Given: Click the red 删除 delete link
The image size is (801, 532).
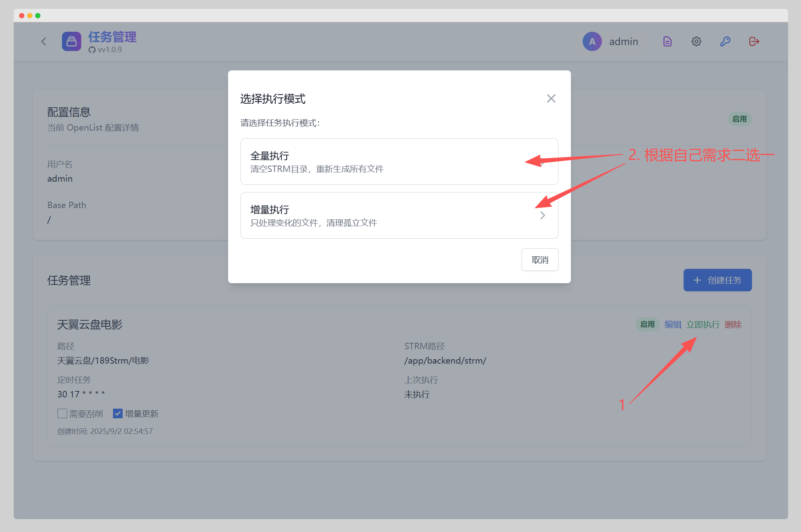Looking at the screenshot, I should tap(733, 324).
